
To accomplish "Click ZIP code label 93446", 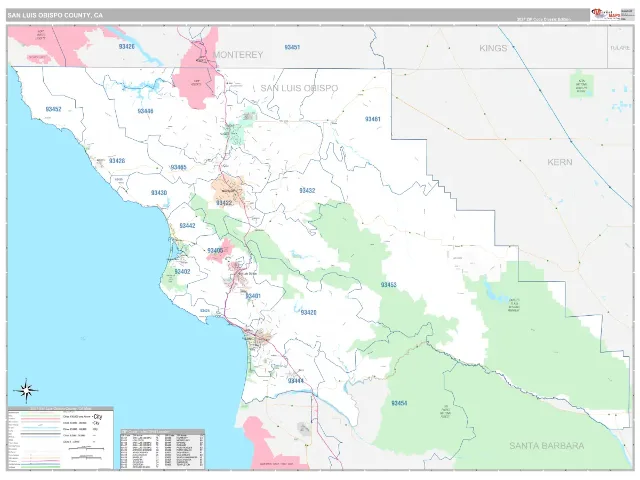I will coord(145,111).
